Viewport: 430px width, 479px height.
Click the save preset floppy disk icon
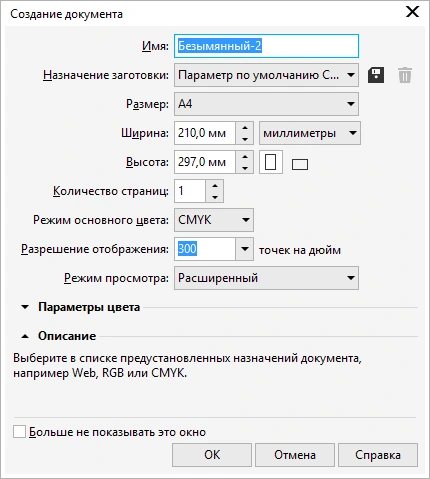pyautogui.click(x=376, y=75)
